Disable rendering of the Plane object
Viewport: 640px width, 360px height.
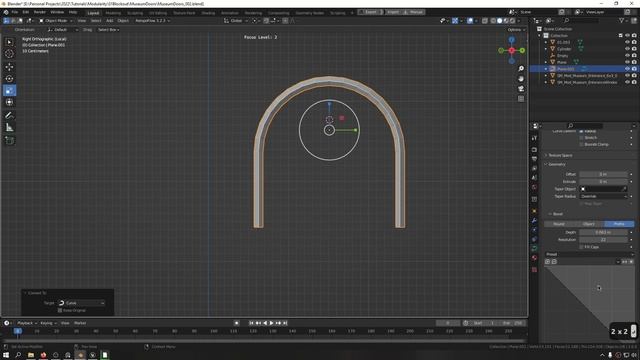(634, 62)
